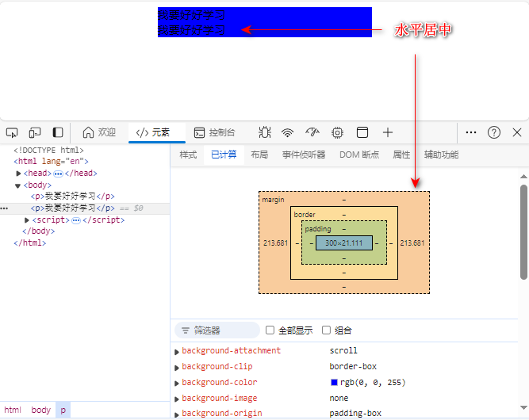Click the blue background-color swatch

334,382
